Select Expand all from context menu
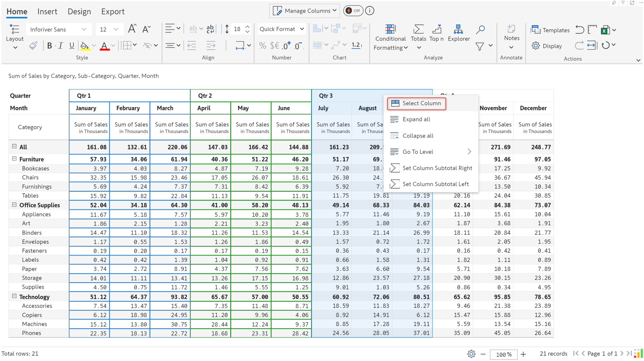Viewport: 644px width, 361px height. coord(416,119)
